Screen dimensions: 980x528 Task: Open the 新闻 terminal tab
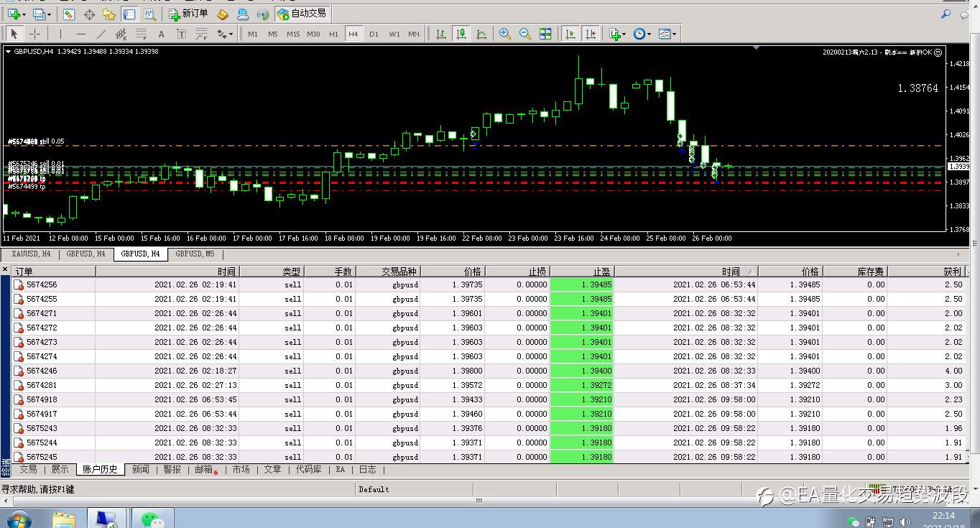pos(141,469)
